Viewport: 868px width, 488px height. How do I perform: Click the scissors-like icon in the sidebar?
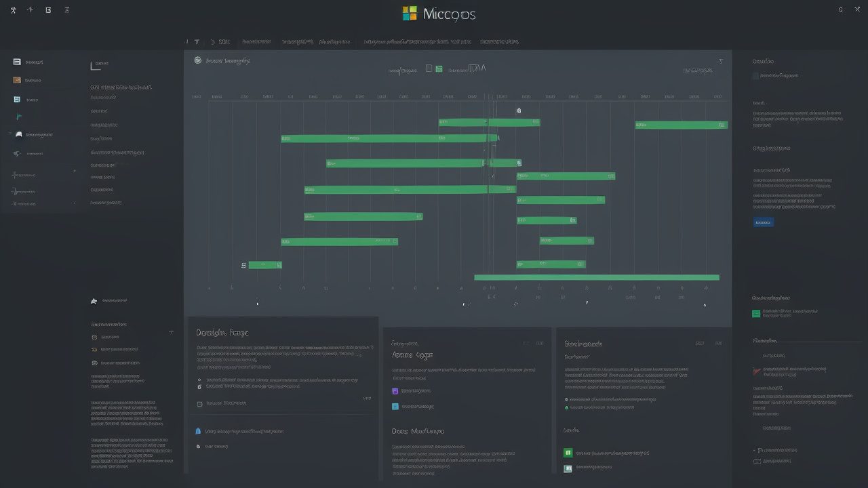coord(17,153)
